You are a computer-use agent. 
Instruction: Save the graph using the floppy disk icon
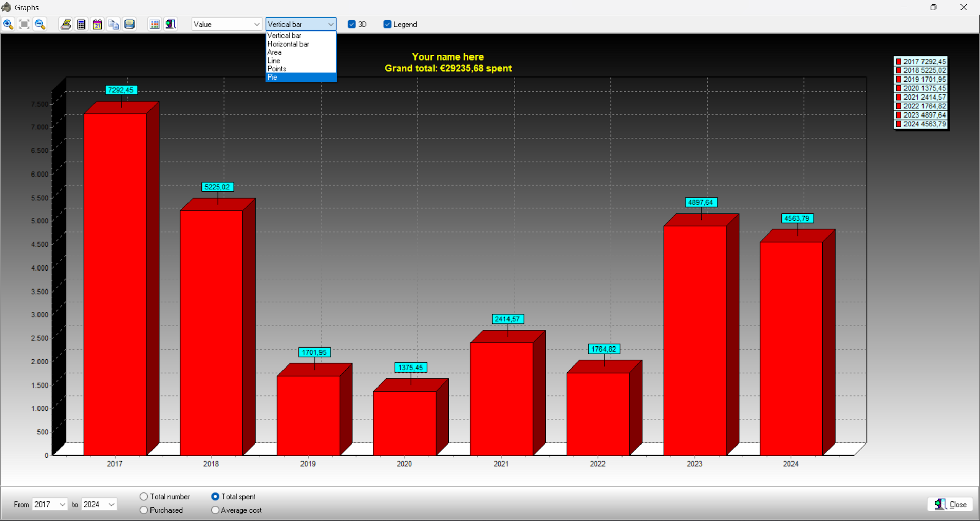coord(129,24)
